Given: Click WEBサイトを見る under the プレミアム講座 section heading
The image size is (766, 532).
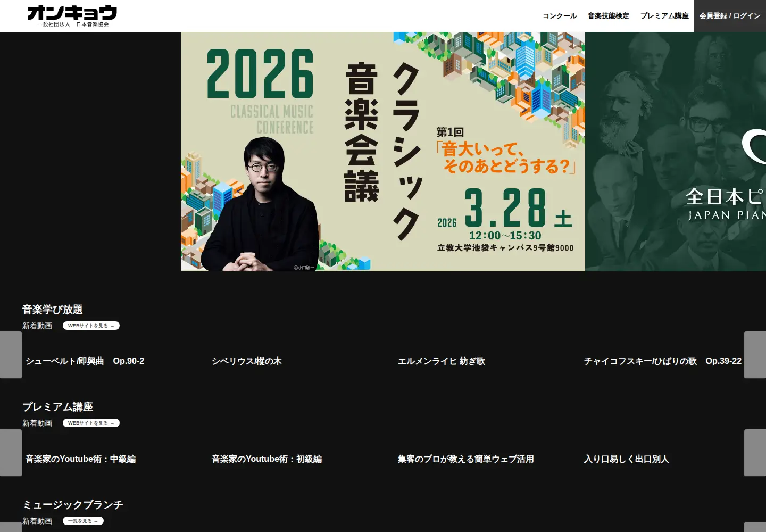Looking at the screenshot, I should [91, 423].
